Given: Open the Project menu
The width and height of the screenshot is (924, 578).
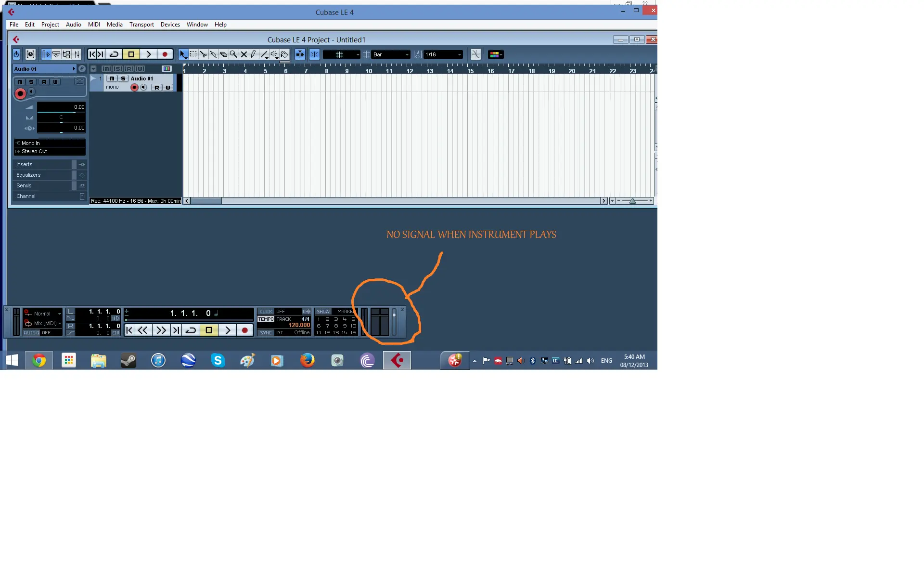Looking at the screenshot, I should [x=50, y=25].
